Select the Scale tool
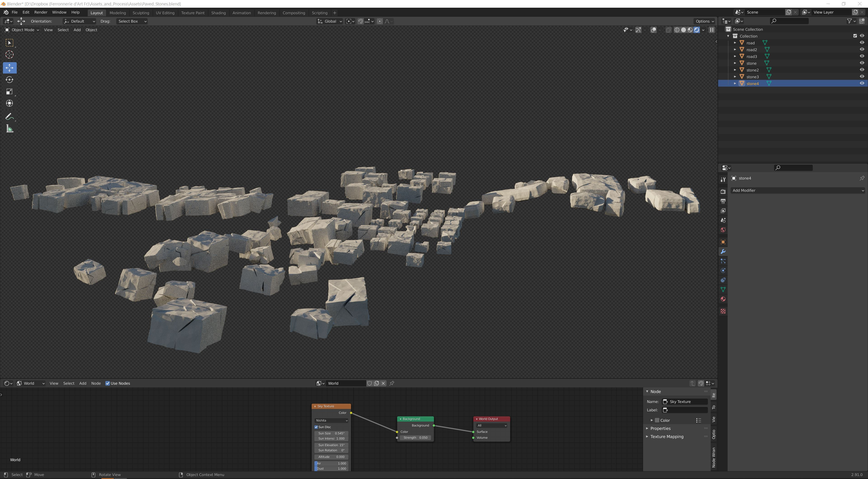Image resolution: width=868 pixels, height=479 pixels. tap(9, 92)
